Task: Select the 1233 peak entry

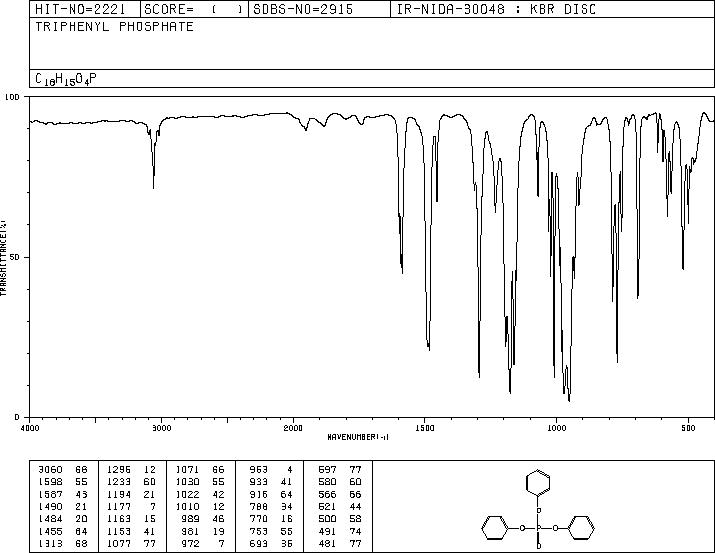Action: (x=131, y=481)
